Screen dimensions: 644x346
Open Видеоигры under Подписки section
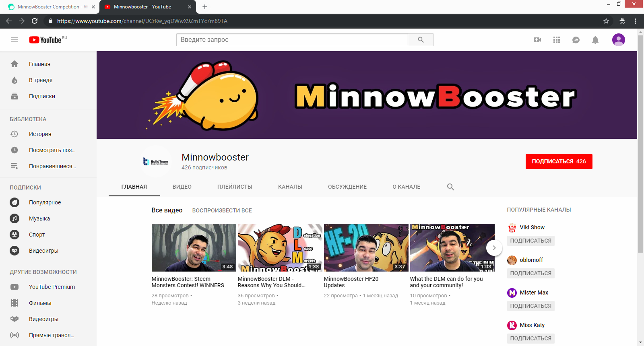click(x=48, y=251)
